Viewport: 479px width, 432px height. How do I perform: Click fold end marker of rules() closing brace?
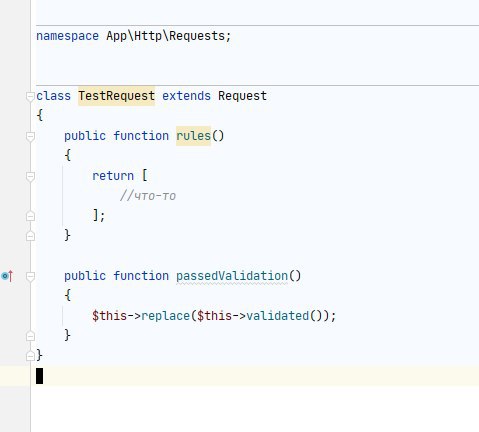[30, 236]
